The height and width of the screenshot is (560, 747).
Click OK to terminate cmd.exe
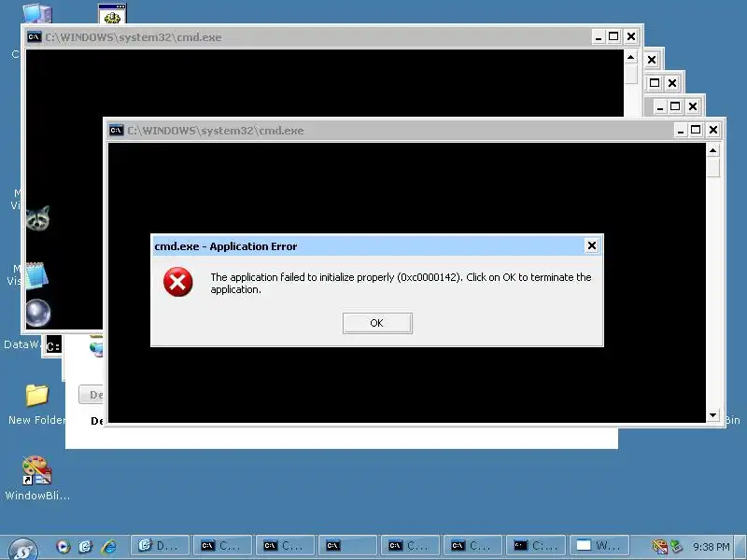(377, 323)
